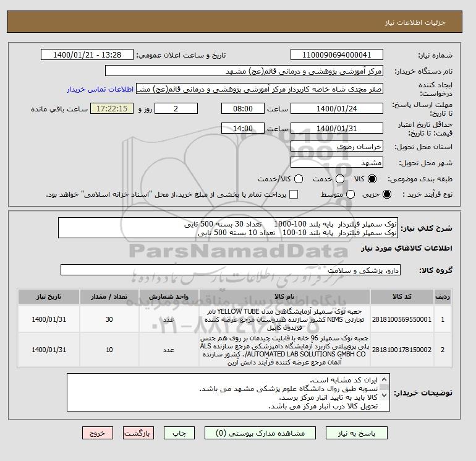
Task: Click the buyer notes scroll-up arrow
Action: [x=384, y=379]
